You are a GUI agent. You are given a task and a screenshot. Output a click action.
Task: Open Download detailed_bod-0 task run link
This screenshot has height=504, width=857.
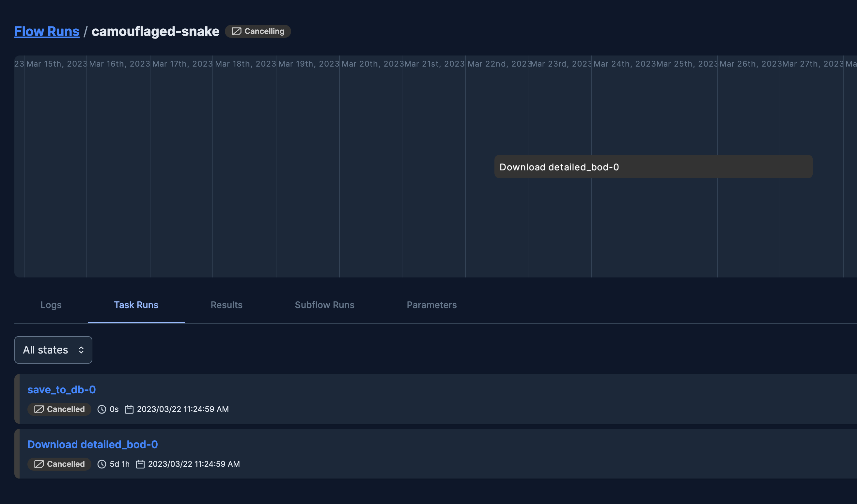(x=92, y=444)
